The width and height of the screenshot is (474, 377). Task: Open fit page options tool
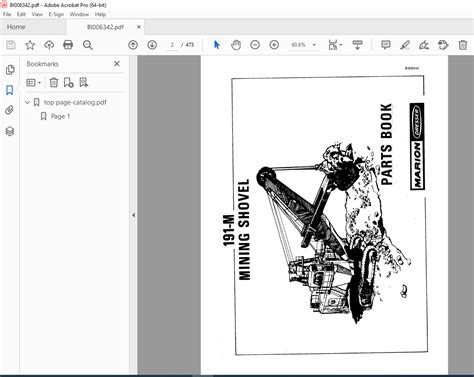coord(335,45)
